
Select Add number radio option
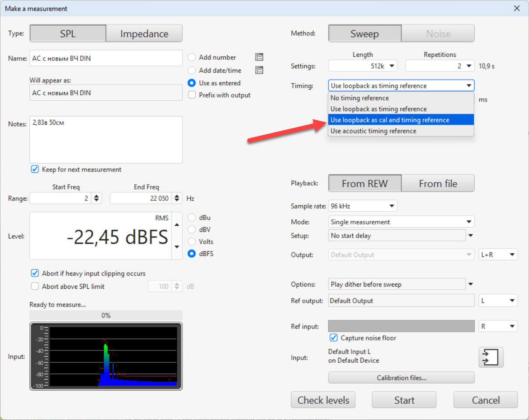pyautogui.click(x=192, y=57)
